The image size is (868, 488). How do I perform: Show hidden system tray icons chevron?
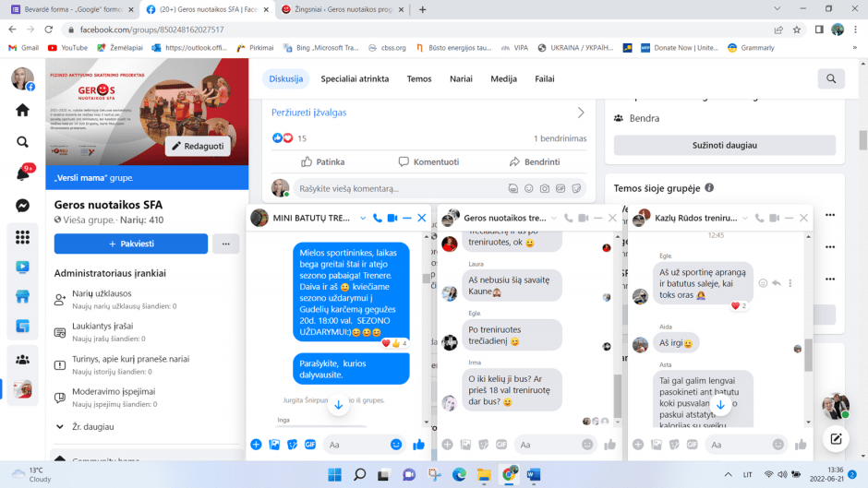728,474
